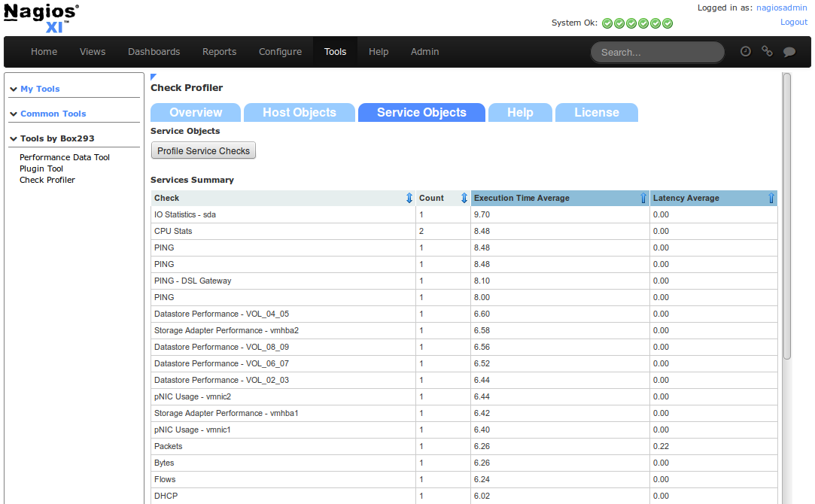
Task: Click the Check column header
Action: point(283,198)
